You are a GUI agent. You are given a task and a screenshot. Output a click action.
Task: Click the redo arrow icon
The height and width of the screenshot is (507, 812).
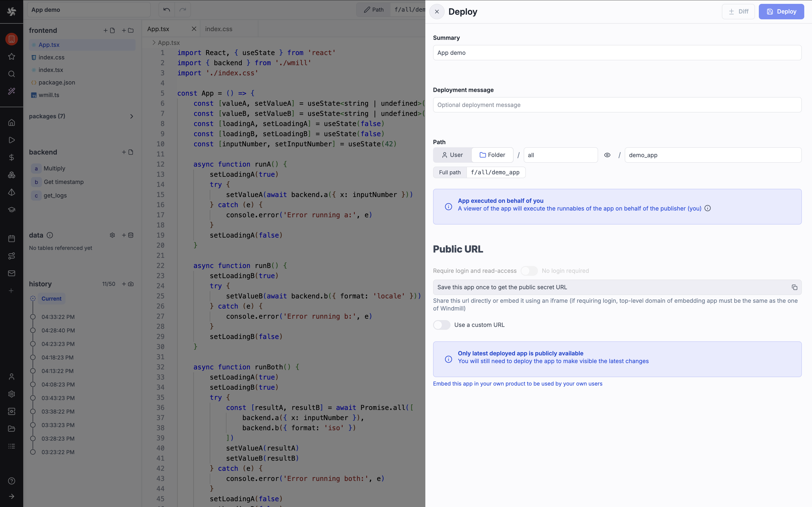pyautogui.click(x=182, y=10)
